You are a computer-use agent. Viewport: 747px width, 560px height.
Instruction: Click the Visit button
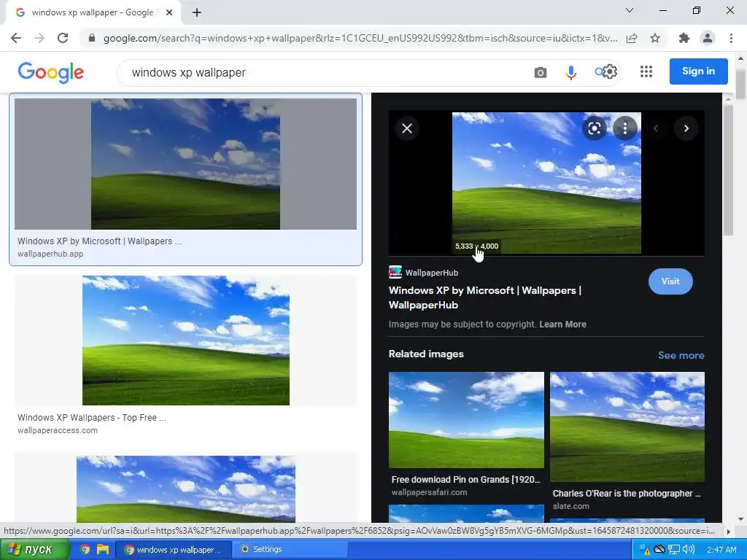tap(670, 281)
